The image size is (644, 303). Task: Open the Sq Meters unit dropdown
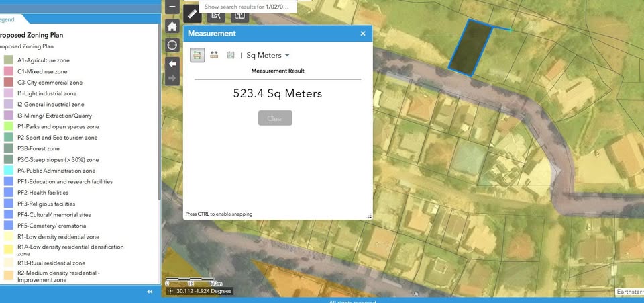tap(268, 55)
